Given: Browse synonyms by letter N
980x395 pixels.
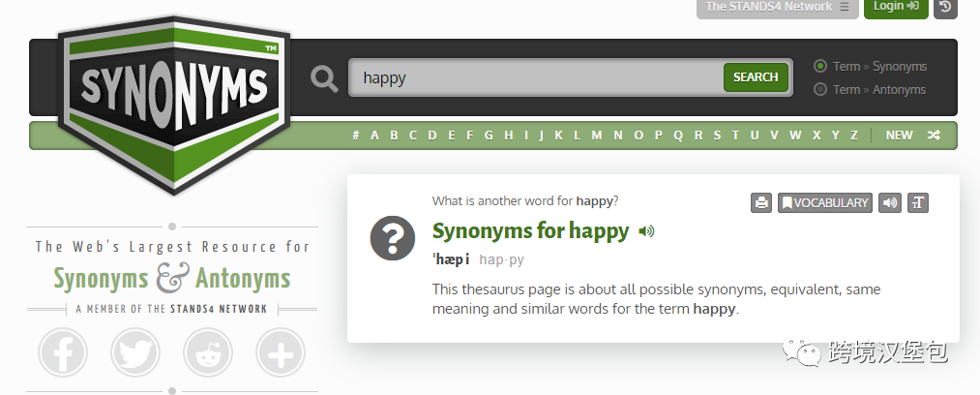Looking at the screenshot, I should click(x=618, y=135).
